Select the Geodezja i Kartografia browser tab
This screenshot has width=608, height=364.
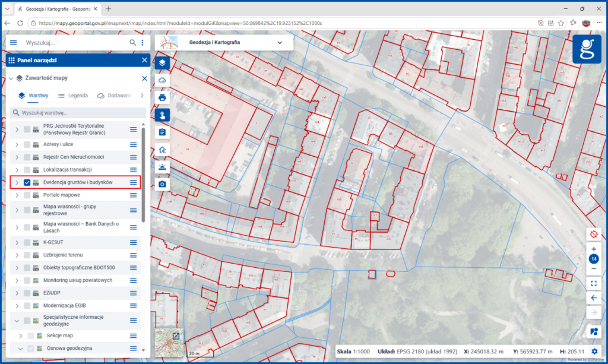(58, 8)
